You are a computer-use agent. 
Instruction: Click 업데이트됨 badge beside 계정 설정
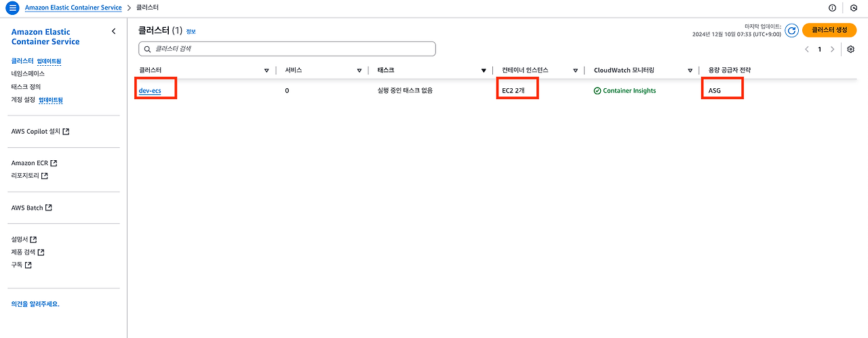coord(51,100)
